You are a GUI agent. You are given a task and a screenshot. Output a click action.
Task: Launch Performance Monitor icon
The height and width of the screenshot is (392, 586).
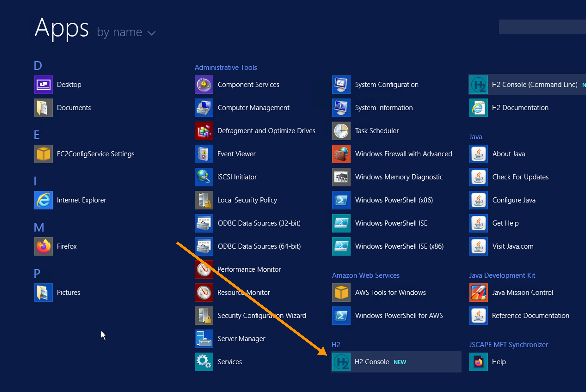[204, 269]
